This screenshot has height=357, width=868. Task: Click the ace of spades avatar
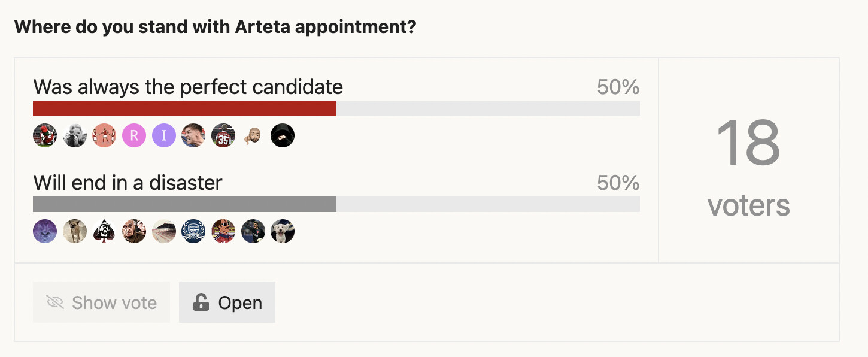104,231
